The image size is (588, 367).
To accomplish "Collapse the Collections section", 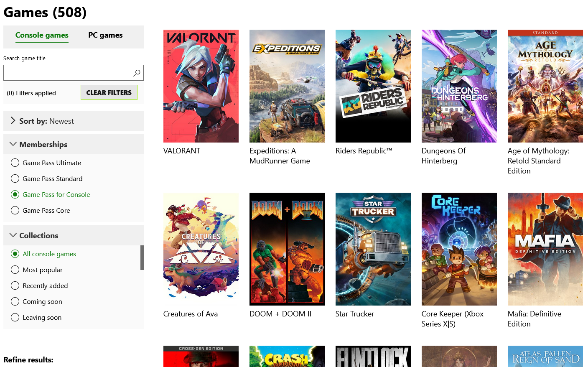I will pos(74,235).
